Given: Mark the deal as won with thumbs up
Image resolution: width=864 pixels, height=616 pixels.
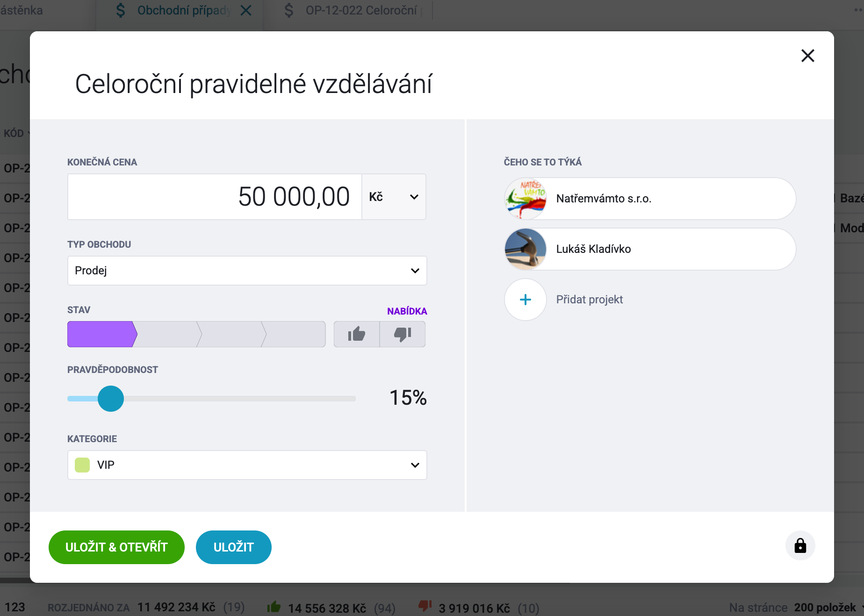Looking at the screenshot, I should (x=357, y=334).
